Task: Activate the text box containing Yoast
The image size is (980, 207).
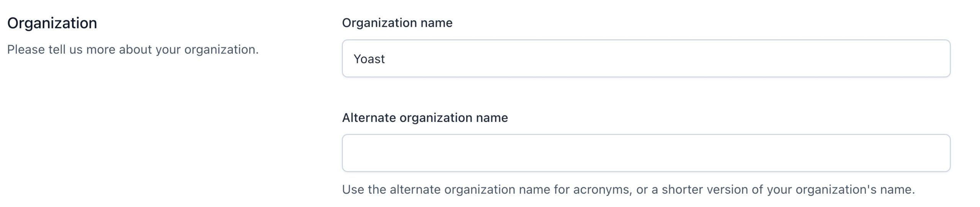Action: [646, 58]
